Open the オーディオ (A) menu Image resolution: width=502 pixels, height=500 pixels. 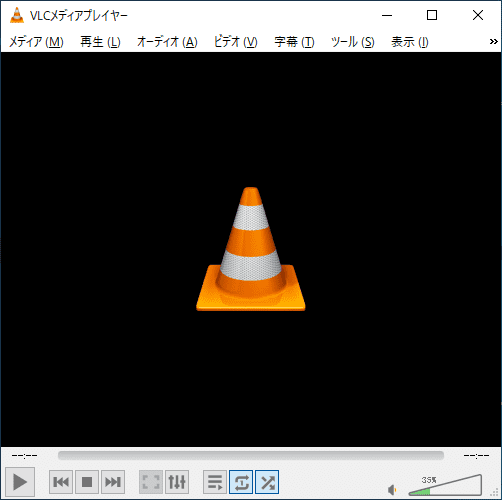(167, 42)
